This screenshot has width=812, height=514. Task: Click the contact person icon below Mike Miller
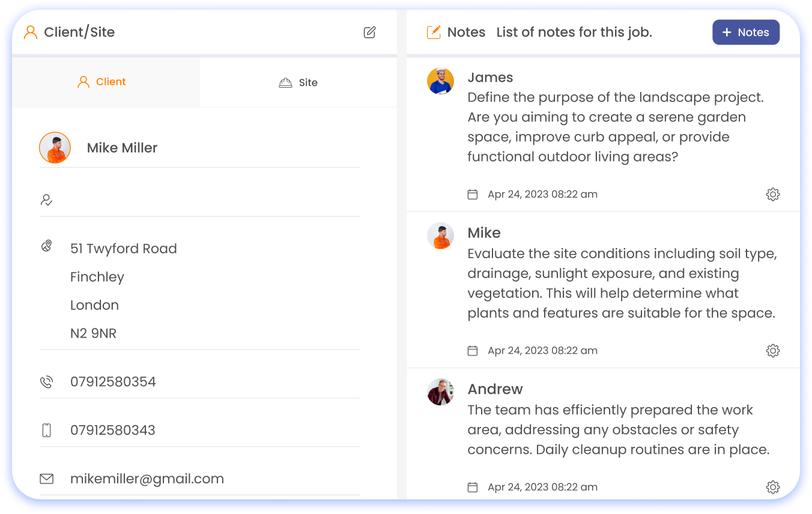(46, 200)
